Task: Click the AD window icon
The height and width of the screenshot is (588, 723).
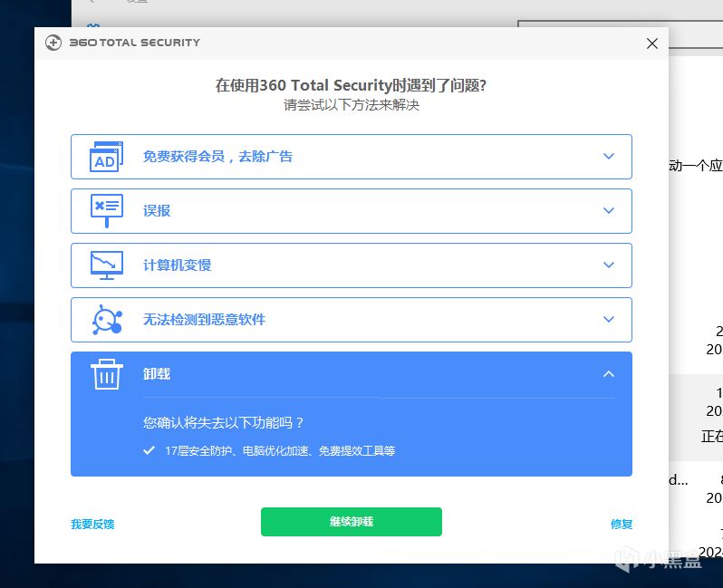Action: point(107,157)
